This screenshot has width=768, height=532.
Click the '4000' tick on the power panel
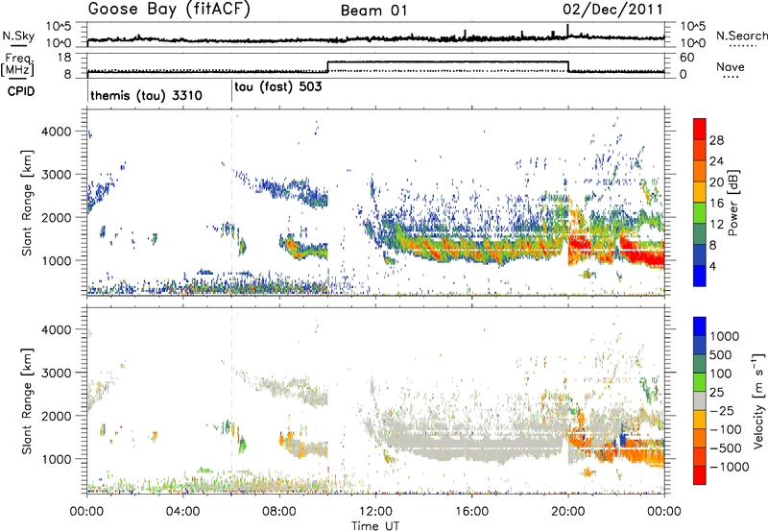pyautogui.click(x=57, y=132)
